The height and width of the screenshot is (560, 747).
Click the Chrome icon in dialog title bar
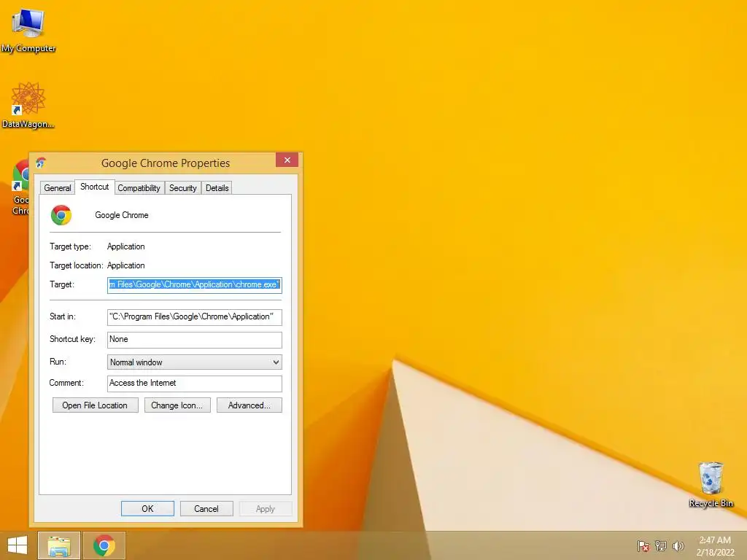[x=41, y=163]
